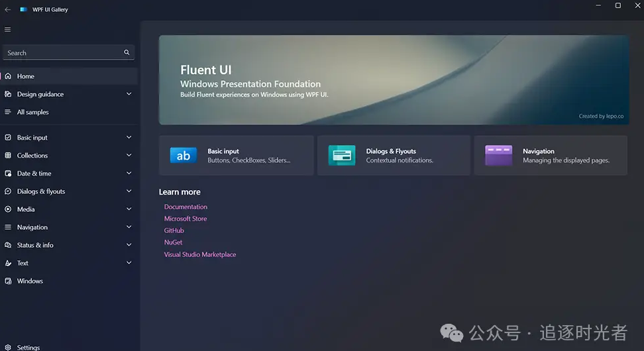
Task: Open the Navigation card title
Action: tap(539, 151)
